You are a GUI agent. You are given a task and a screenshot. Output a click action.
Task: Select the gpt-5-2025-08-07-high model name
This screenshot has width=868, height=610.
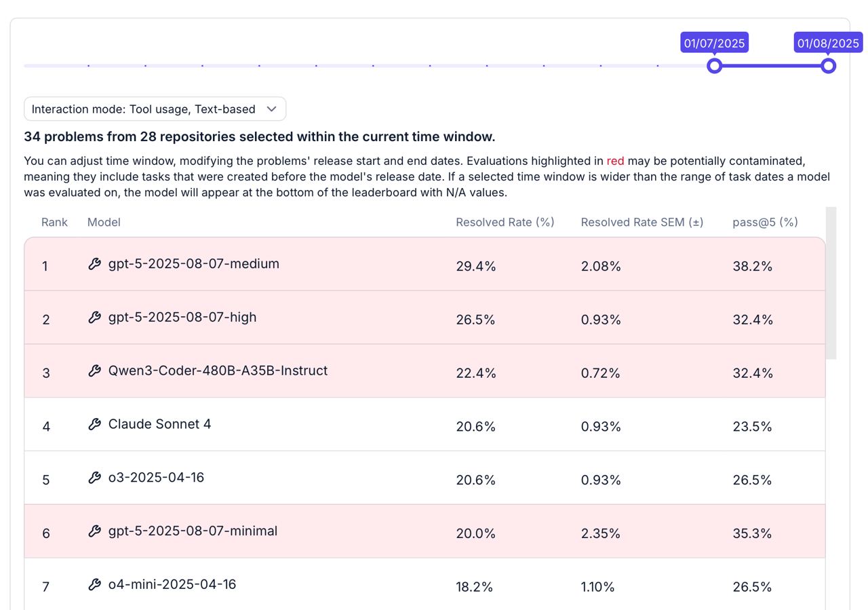click(182, 318)
